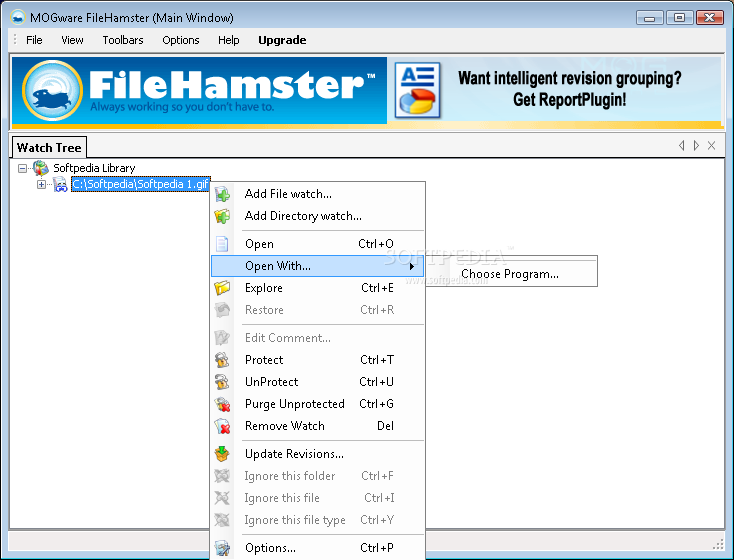The height and width of the screenshot is (560, 734).
Task: Open the View menu
Action: click(73, 40)
